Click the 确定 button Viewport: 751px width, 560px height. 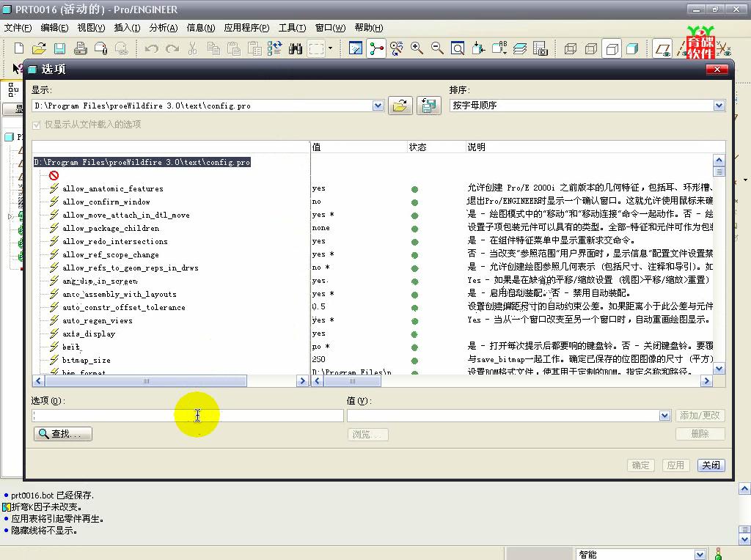640,465
